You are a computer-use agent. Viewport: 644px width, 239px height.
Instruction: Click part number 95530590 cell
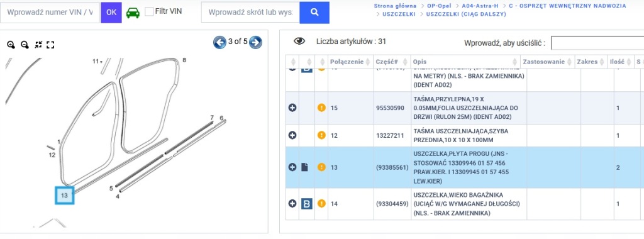390,108
